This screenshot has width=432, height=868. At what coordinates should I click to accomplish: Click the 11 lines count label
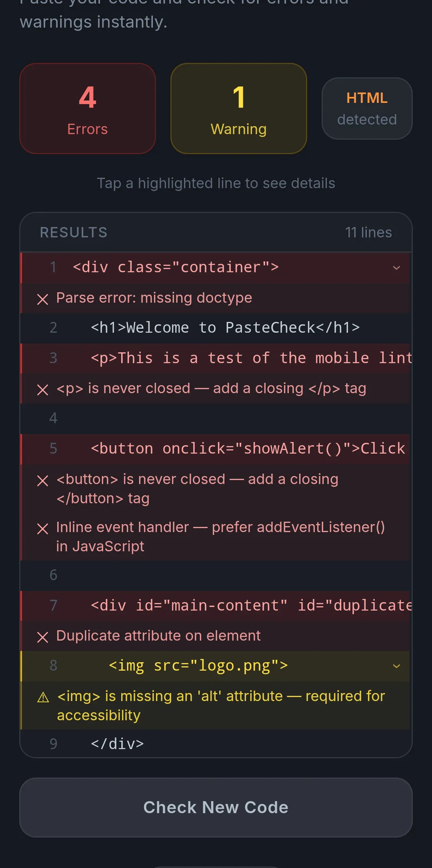coord(368,233)
